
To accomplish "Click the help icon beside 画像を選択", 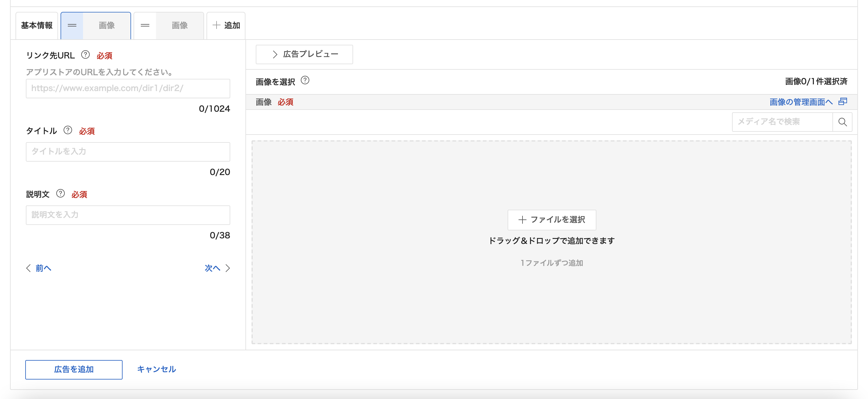I will (x=306, y=81).
